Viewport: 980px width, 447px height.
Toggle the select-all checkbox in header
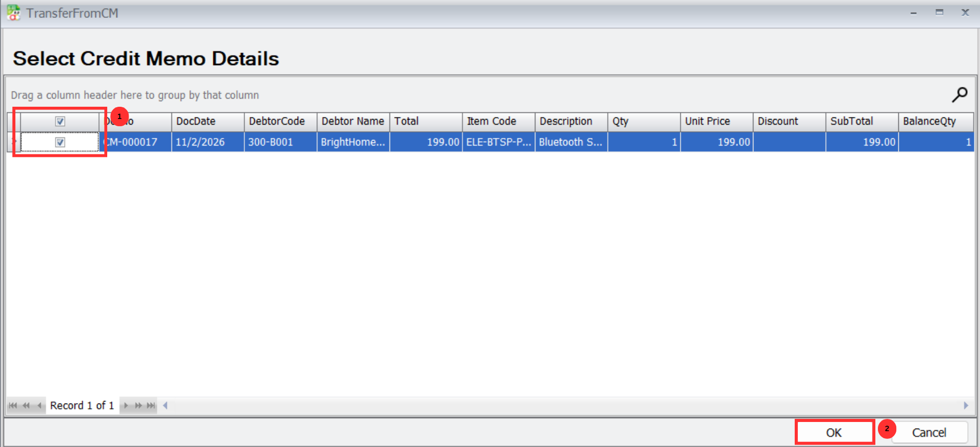click(60, 122)
